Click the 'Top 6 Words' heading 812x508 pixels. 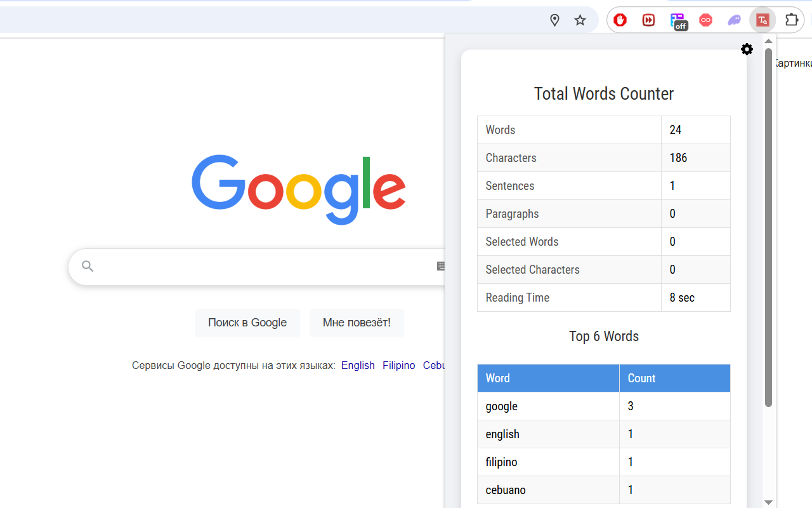coord(604,337)
